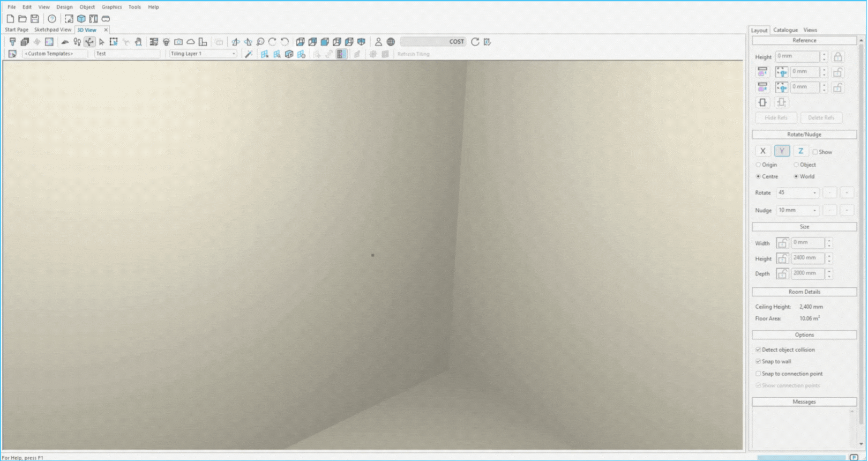The width and height of the screenshot is (868, 461).
Task: Open the Custom Templates dropdown
Action: pyautogui.click(x=55, y=54)
